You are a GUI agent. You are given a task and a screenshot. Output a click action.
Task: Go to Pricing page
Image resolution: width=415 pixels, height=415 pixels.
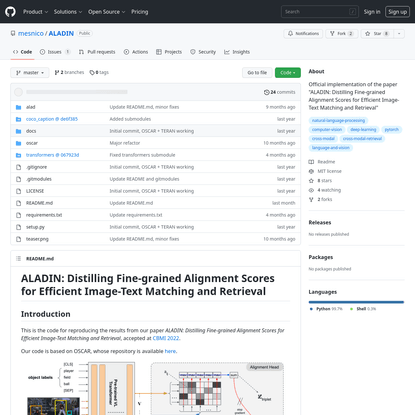click(139, 12)
